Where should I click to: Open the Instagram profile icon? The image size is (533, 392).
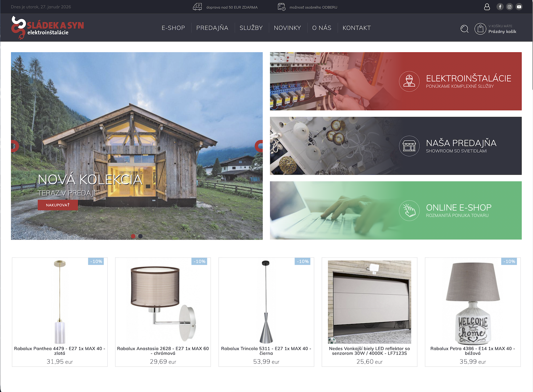[x=509, y=7]
